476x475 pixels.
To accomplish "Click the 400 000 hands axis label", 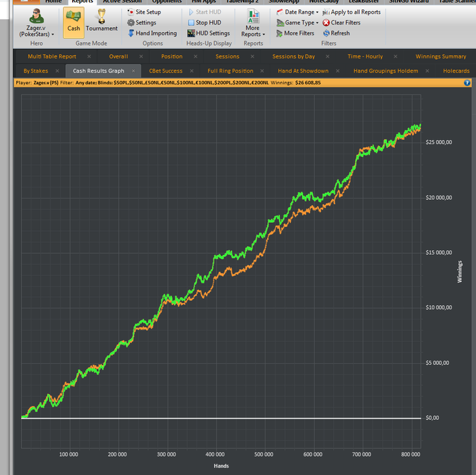I will pyautogui.click(x=215, y=455).
